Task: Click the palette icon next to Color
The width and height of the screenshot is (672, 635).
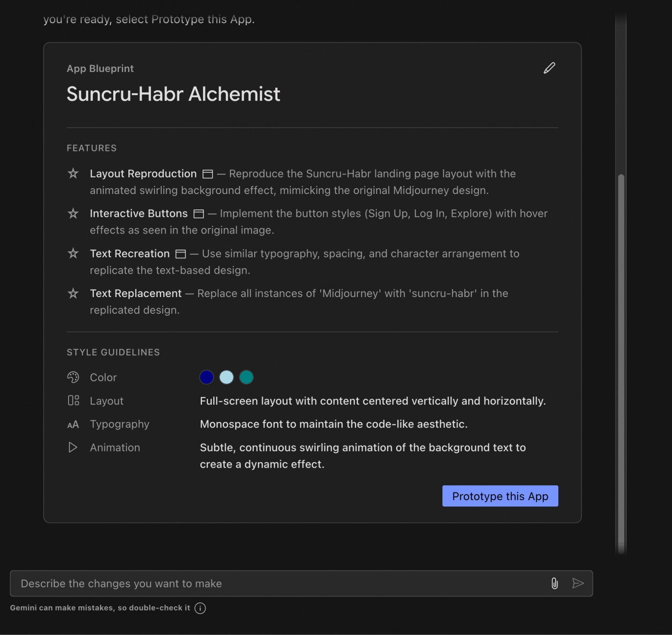Action: click(x=73, y=377)
